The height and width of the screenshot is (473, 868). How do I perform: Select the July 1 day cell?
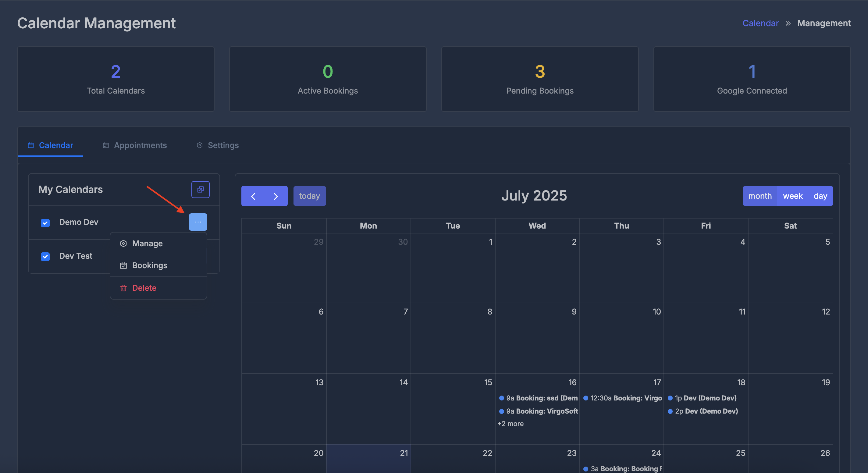pyautogui.click(x=453, y=268)
